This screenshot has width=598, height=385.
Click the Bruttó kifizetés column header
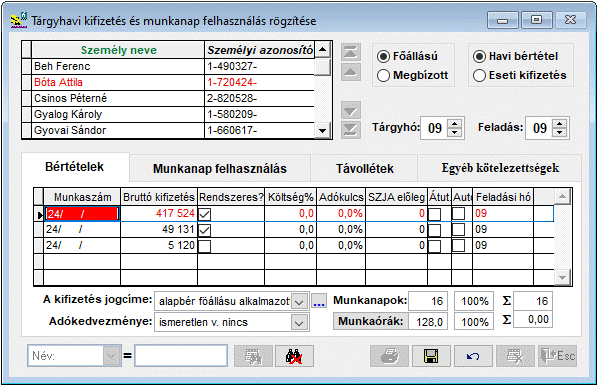[159, 197]
